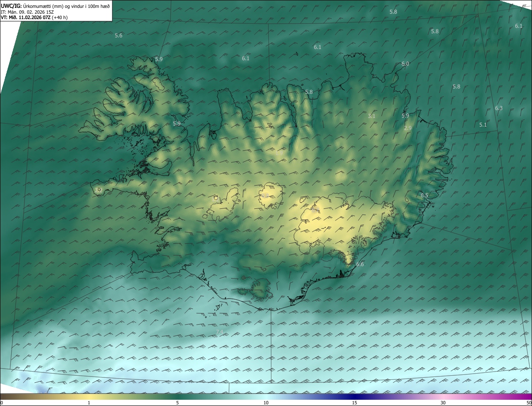Click the '6.3' value on the map
532x406 pixels.
[x=499, y=108]
